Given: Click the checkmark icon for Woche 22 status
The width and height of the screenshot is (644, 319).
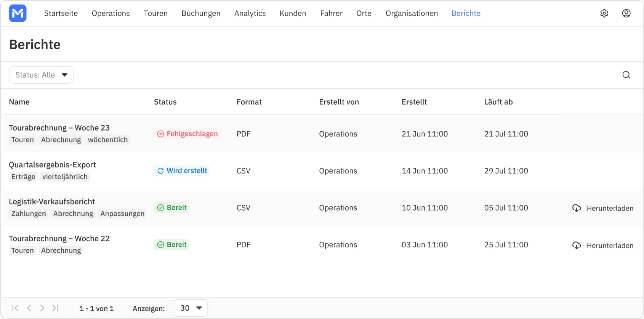Looking at the screenshot, I should pyautogui.click(x=160, y=244).
